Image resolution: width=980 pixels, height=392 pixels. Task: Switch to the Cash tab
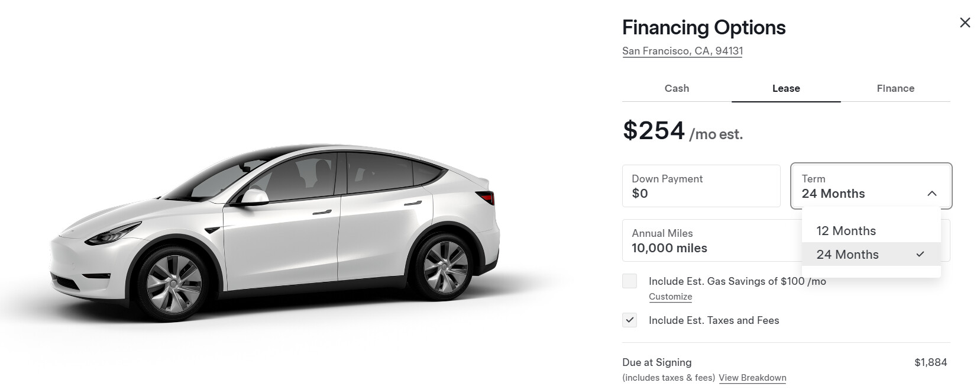pyautogui.click(x=677, y=88)
